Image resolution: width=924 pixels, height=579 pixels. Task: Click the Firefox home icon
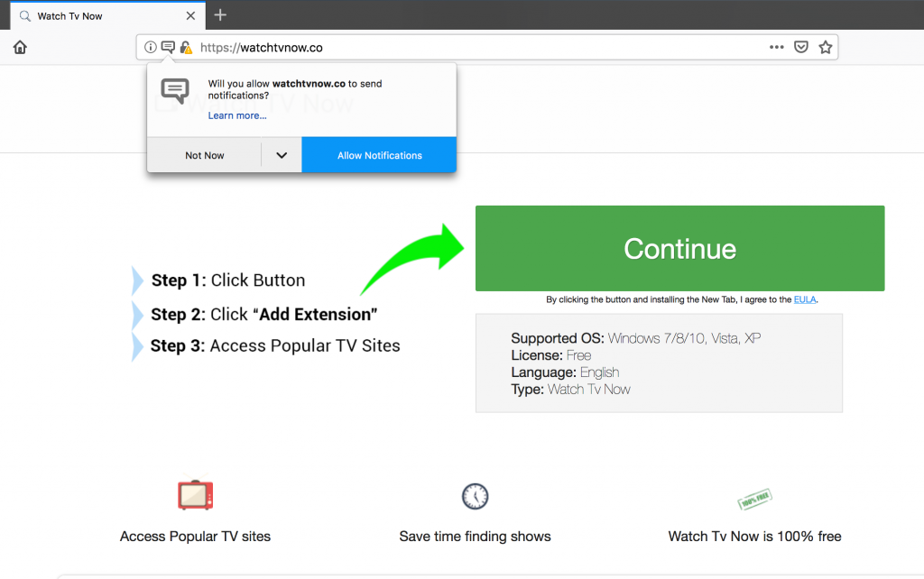pyautogui.click(x=20, y=47)
